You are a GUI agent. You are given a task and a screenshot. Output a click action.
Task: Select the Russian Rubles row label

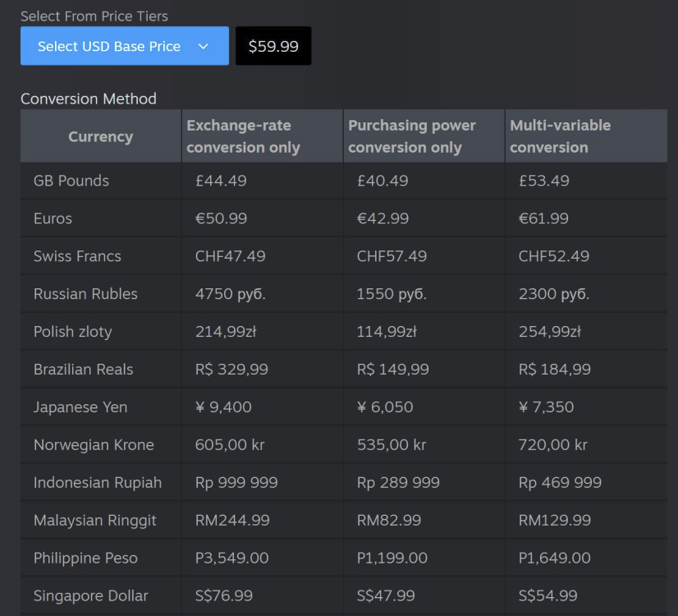[85, 294]
